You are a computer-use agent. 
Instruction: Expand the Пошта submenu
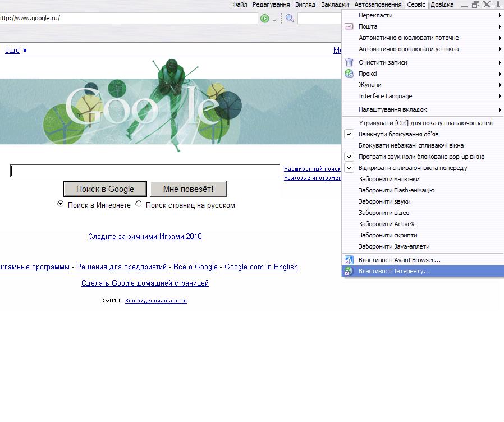423,26
